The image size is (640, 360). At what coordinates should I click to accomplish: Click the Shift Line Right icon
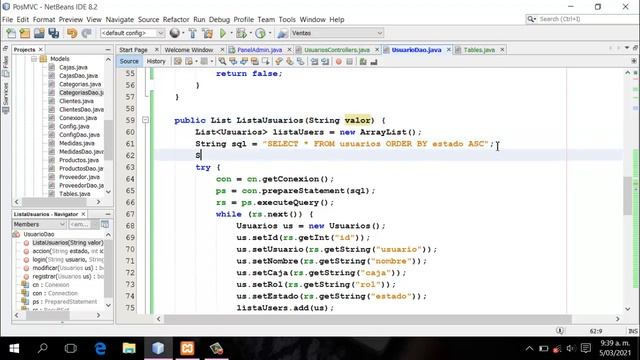(x=325, y=62)
